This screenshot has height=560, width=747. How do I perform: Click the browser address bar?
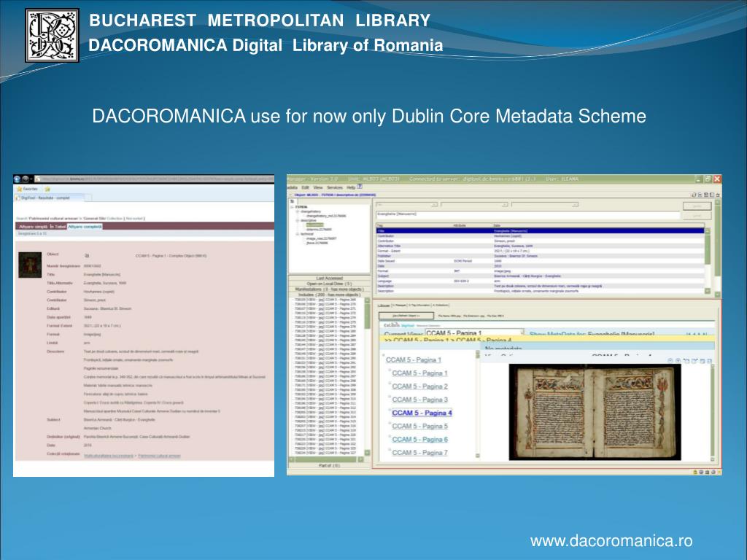[x=155, y=179]
